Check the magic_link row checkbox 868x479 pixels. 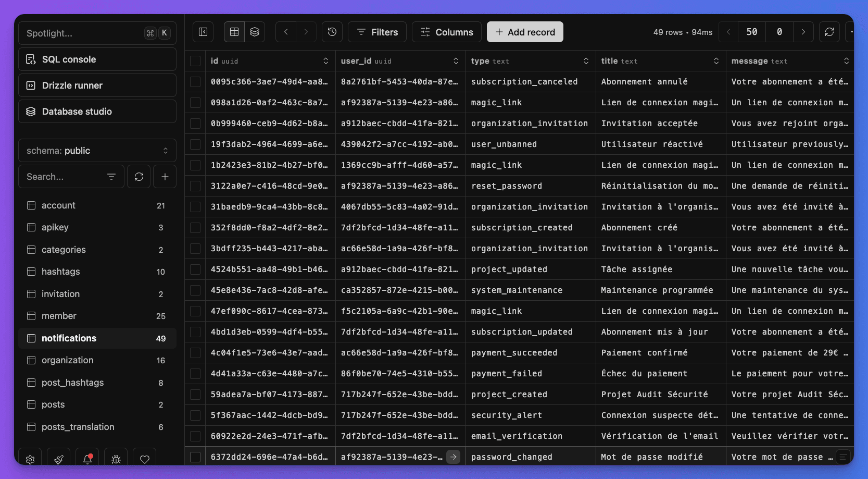pyautogui.click(x=195, y=102)
